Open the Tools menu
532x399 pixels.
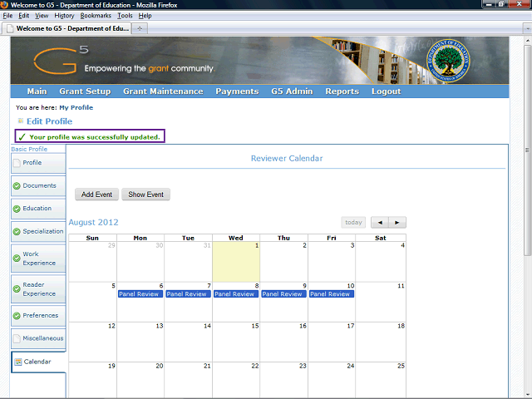125,16
